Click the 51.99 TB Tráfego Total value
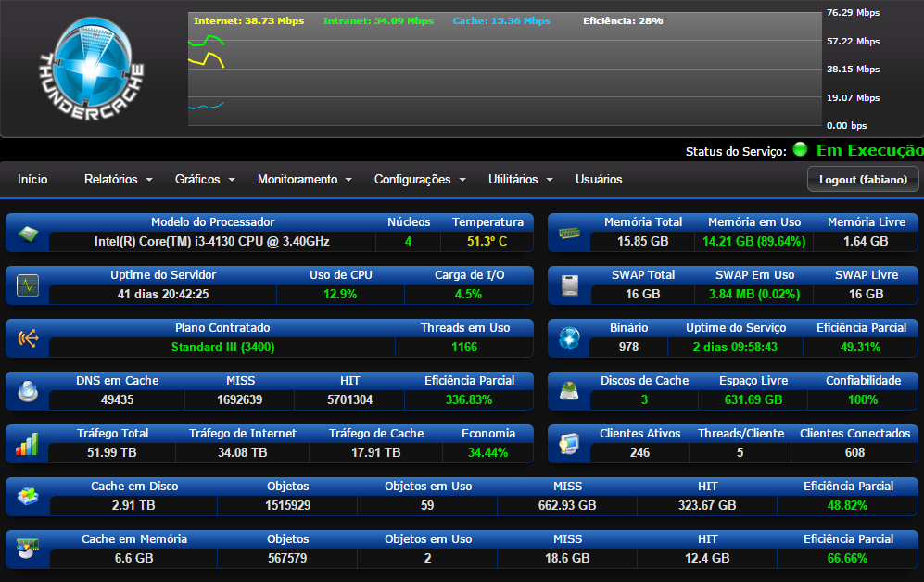 pyautogui.click(x=112, y=452)
